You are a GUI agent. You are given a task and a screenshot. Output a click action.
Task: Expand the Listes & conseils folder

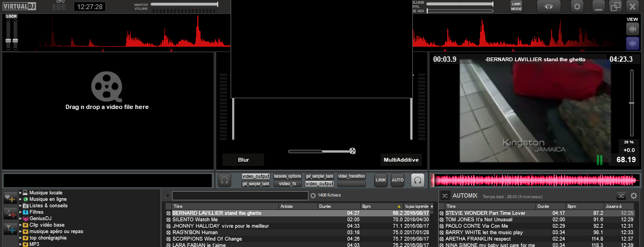coord(20,205)
